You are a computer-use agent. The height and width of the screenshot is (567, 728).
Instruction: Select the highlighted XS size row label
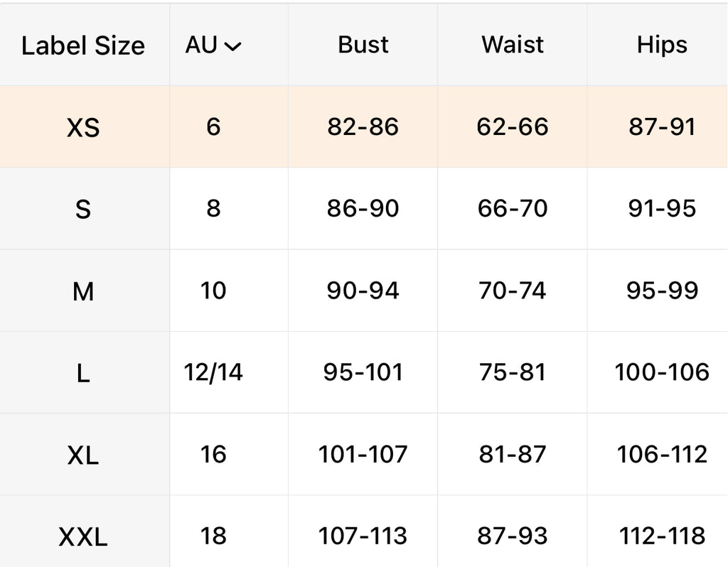[x=83, y=128]
